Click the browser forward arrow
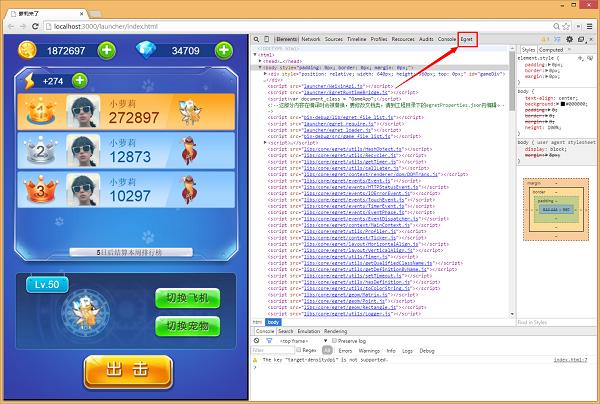Screen dimensions: 600x404 (x=23, y=26)
